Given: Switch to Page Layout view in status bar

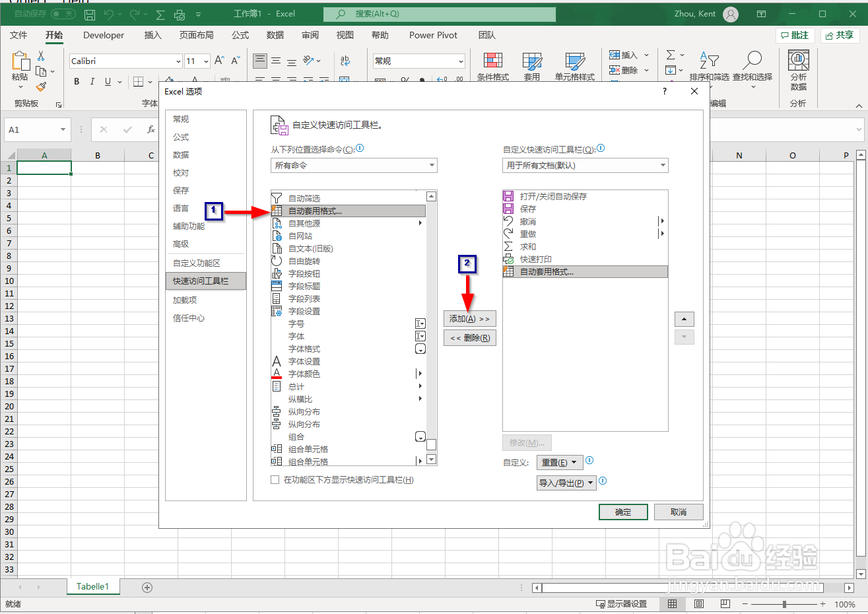Looking at the screenshot, I should click(699, 603).
